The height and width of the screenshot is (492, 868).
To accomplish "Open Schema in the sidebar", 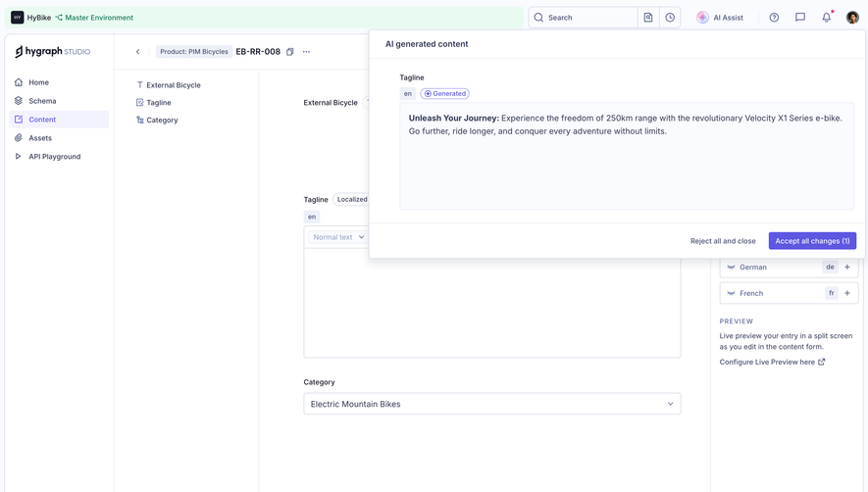I will click(59, 101).
